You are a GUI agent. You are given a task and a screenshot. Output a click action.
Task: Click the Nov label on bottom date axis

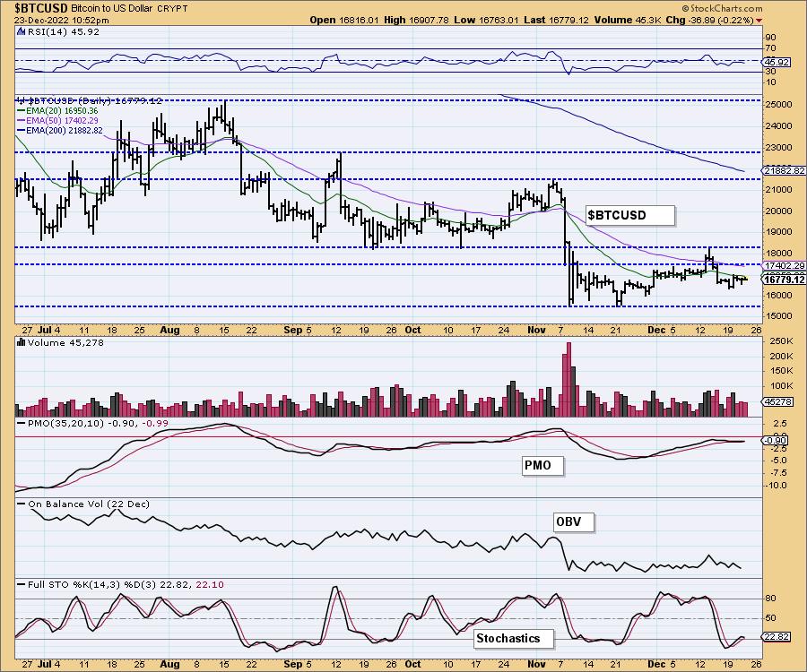pos(536,664)
